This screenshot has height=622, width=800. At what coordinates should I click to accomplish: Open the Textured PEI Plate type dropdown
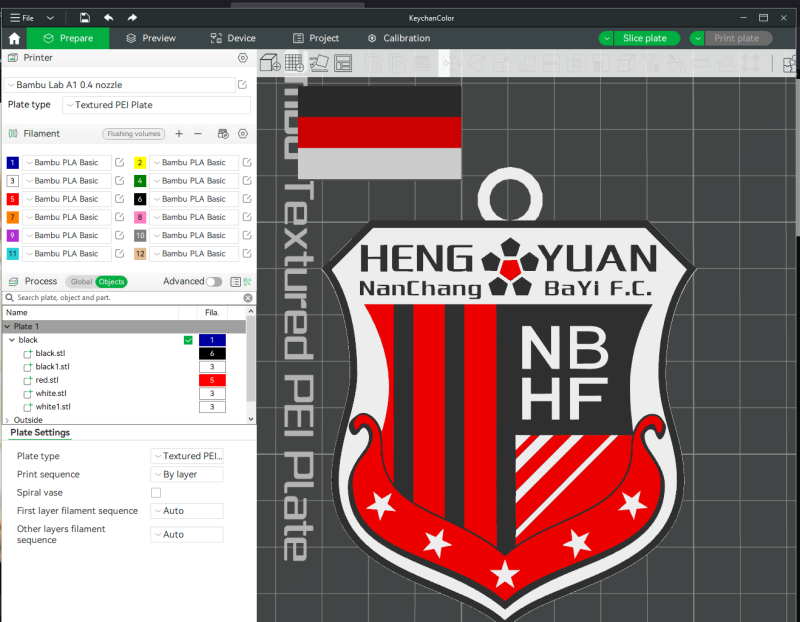point(156,105)
